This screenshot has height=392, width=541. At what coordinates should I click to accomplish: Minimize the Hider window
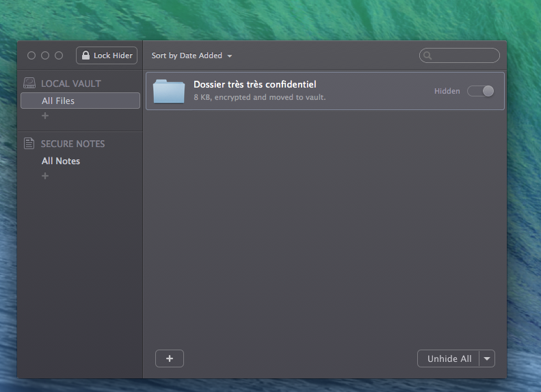(45, 55)
